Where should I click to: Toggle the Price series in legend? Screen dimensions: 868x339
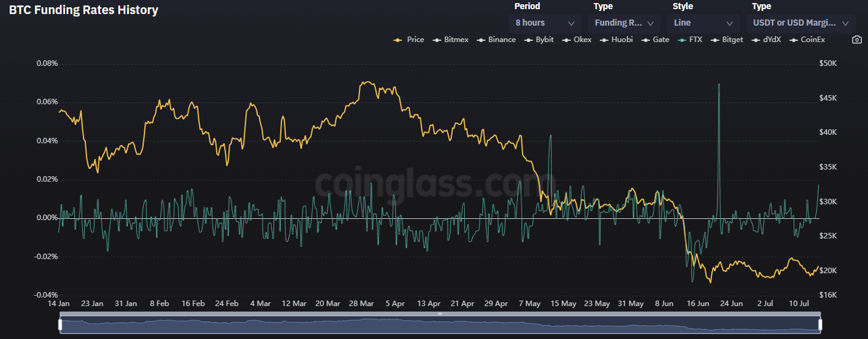409,40
